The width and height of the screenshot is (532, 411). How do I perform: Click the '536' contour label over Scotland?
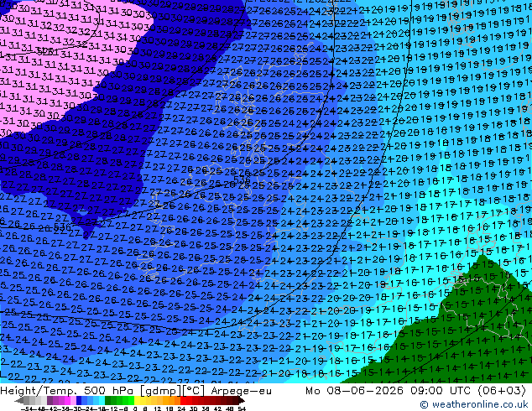[242, 179]
